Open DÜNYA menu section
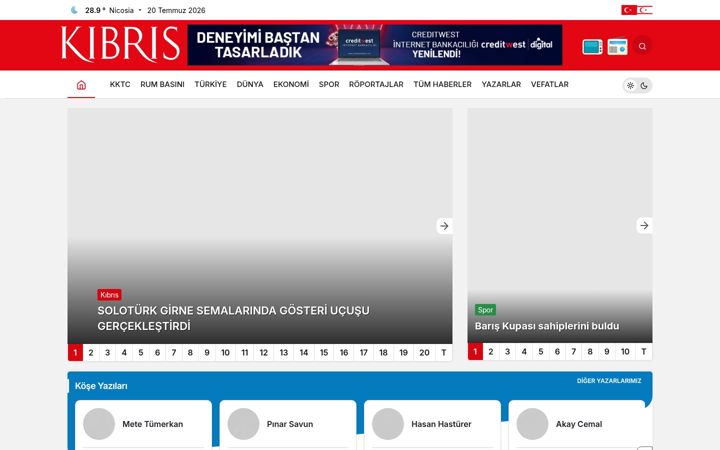Viewport: 720px width, 450px height. click(x=250, y=84)
